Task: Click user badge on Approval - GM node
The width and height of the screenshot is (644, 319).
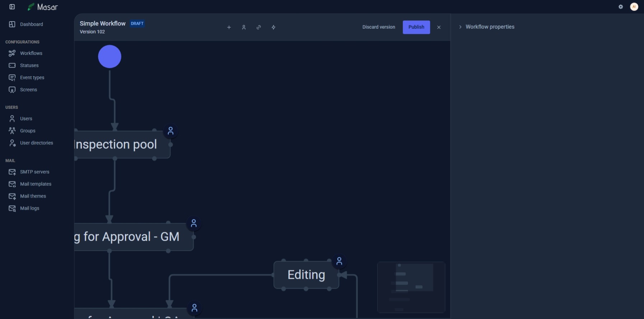Action: click(194, 224)
